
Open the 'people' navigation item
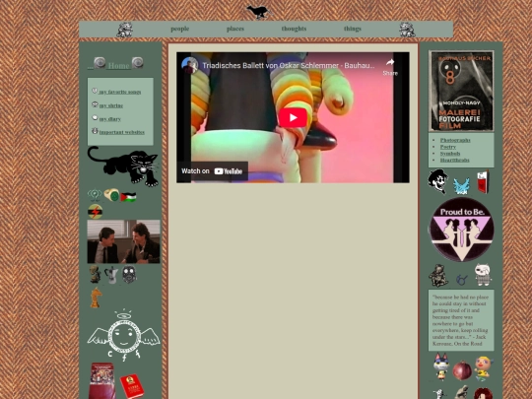click(x=180, y=29)
